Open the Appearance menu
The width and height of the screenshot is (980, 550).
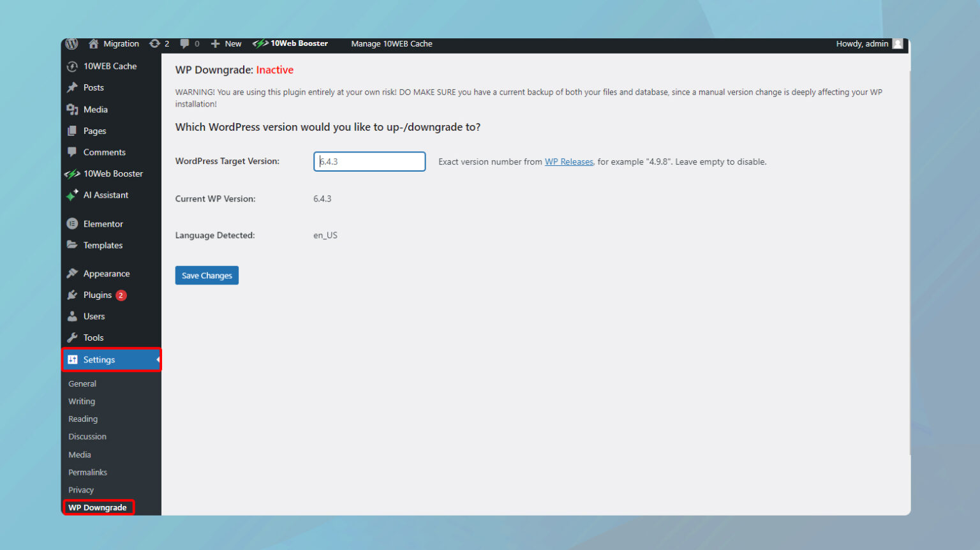(106, 274)
